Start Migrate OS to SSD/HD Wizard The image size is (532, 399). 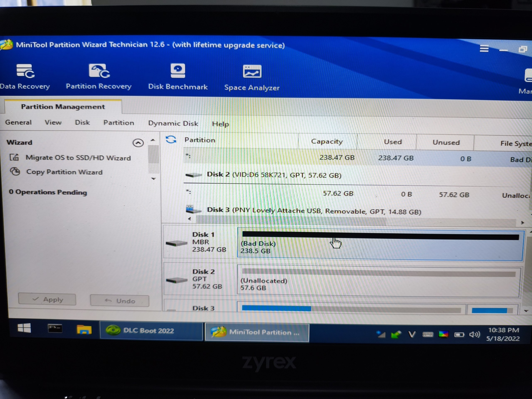tap(78, 158)
